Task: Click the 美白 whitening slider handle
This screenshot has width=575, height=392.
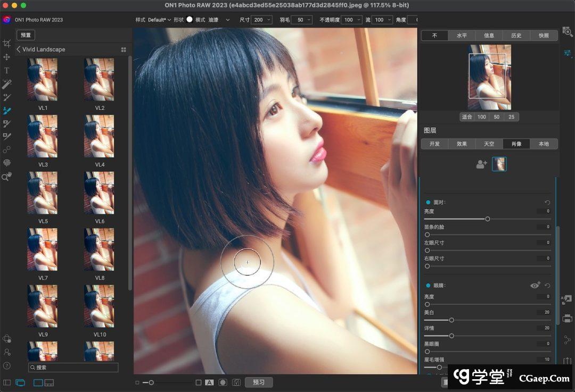Action: 451,320
